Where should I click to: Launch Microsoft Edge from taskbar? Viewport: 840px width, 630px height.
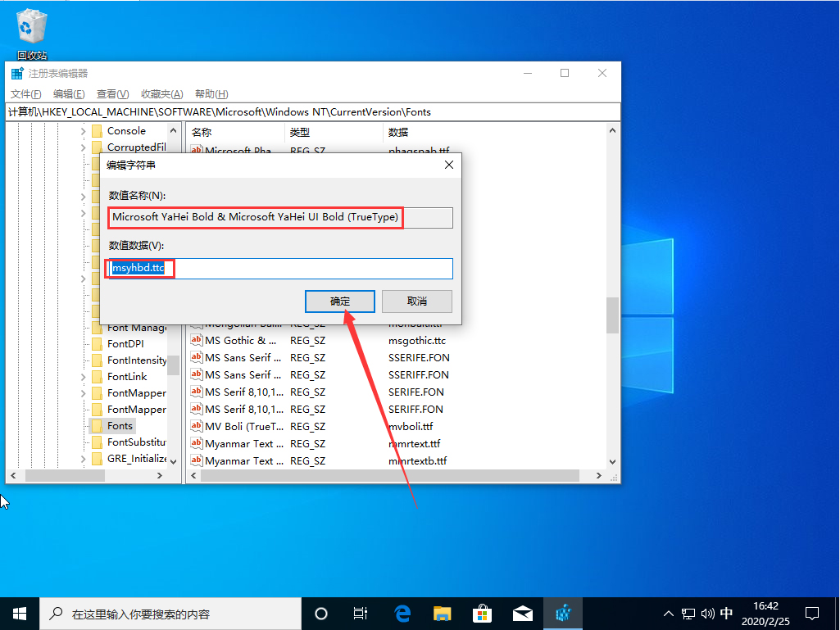click(x=401, y=613)
